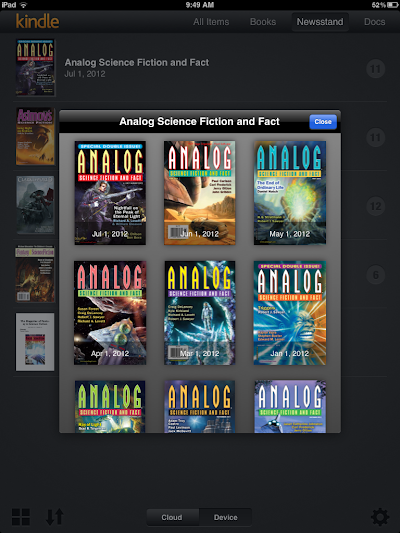Select the Device segment
The width and height of the screenshot is (400, 533).
point(226,517)
